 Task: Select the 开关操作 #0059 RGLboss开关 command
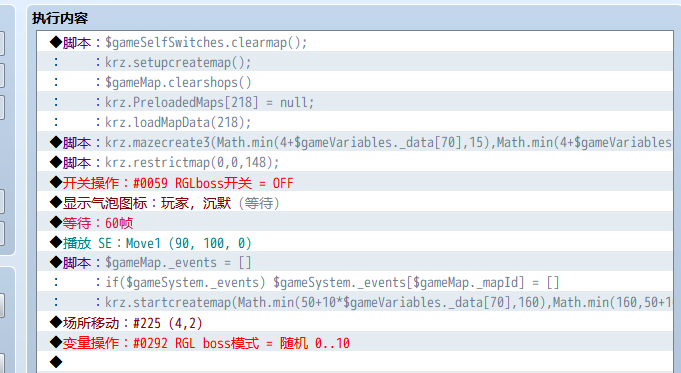[x=355, y=182]
